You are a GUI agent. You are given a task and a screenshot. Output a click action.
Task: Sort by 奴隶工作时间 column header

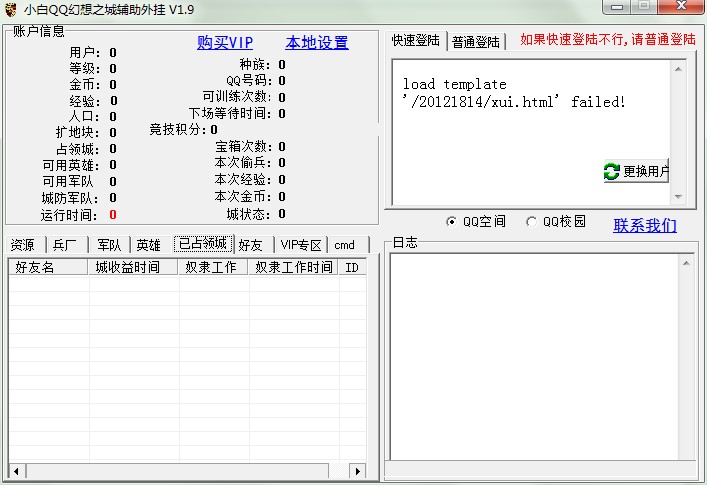[x=294, y=267]
